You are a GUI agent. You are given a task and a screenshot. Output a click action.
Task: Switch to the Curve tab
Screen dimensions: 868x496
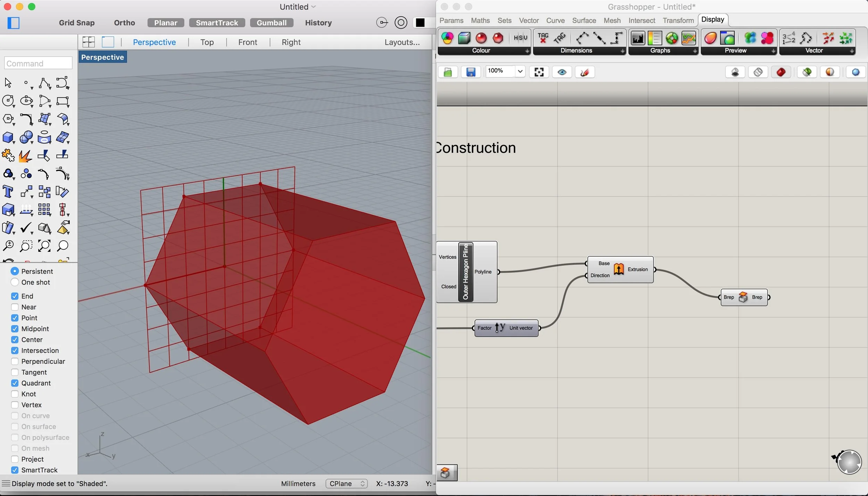click(x=555, y=20)
